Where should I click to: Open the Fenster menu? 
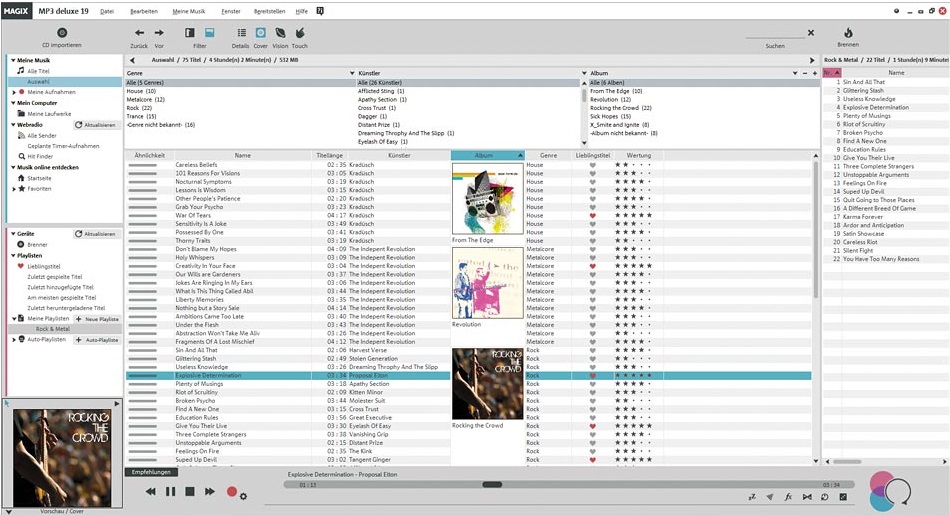(231, 12)
